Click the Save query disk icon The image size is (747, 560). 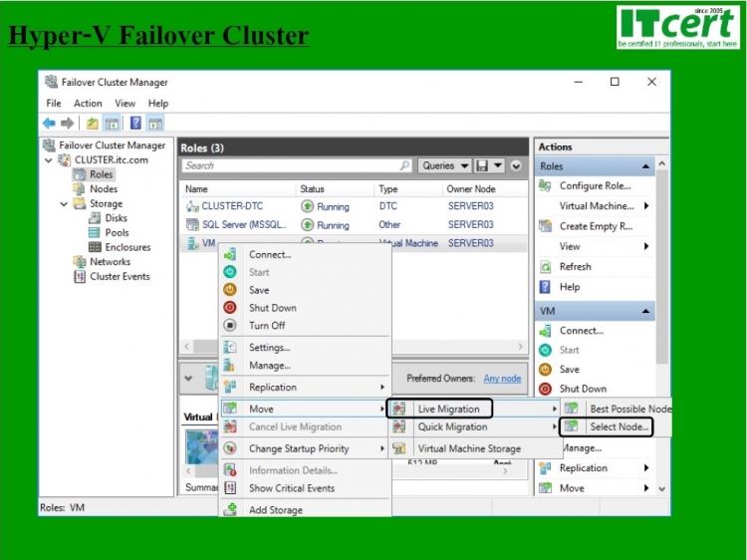(482, 165)
